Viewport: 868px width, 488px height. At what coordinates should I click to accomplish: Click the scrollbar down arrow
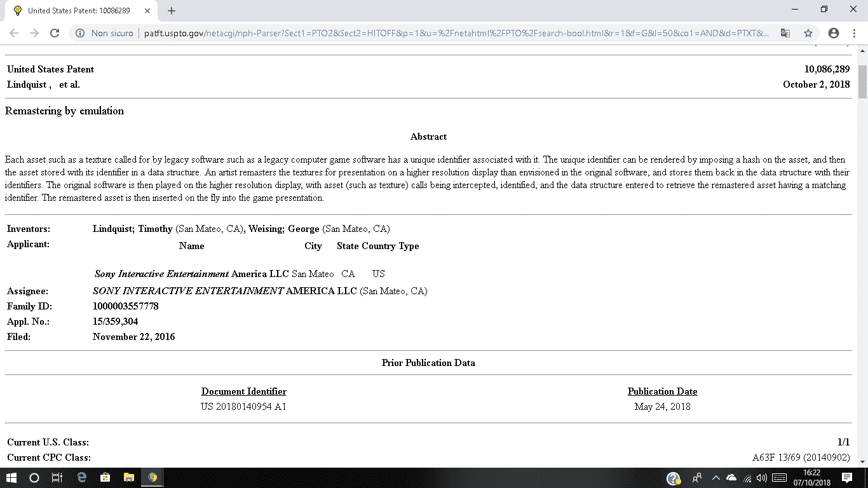[x=863, y=461]
